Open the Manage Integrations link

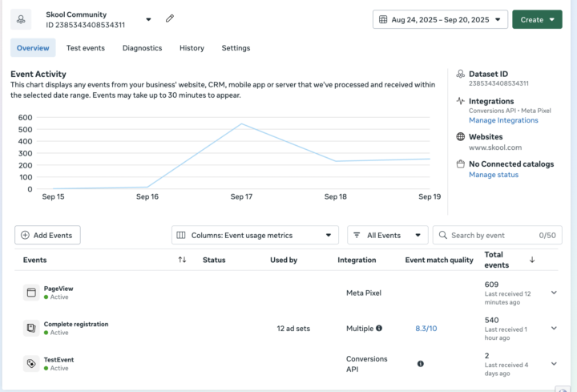pos(503,120)
